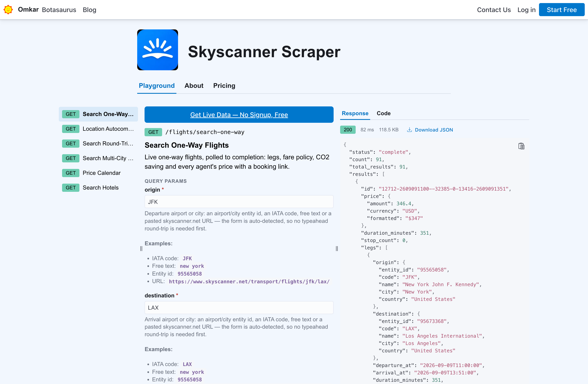Click the left panel resize handle
The width and height of the screenshot is (588, 384).
pos(141,248)
